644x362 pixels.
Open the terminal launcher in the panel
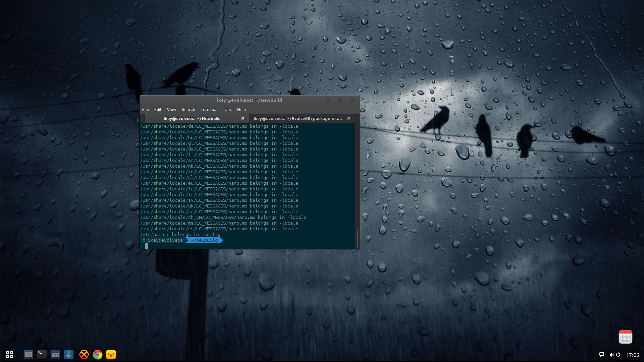(x=42, y=355)
